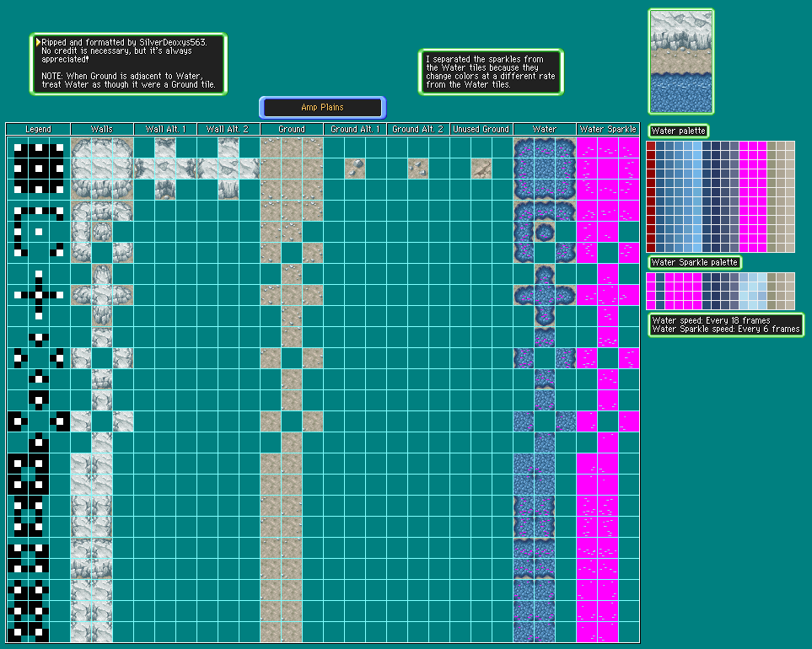Select the Unused Ground column header

(481, 129)
